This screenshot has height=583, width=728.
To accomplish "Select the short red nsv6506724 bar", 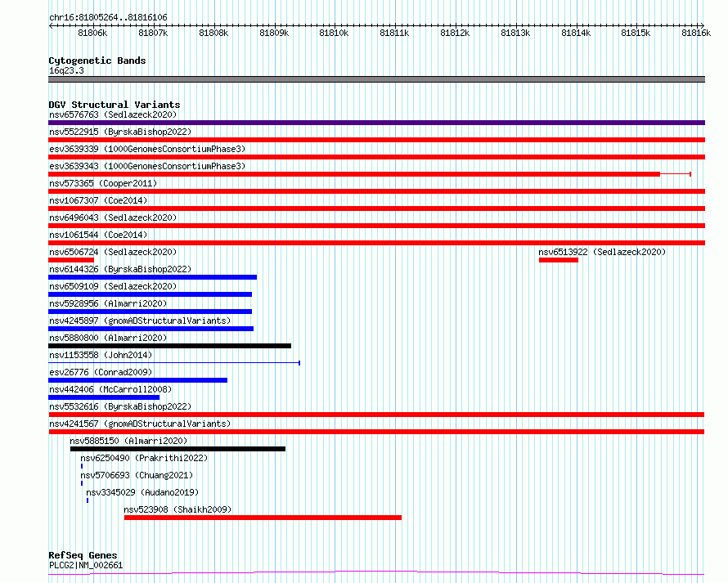I will click(x=71, y=260).
